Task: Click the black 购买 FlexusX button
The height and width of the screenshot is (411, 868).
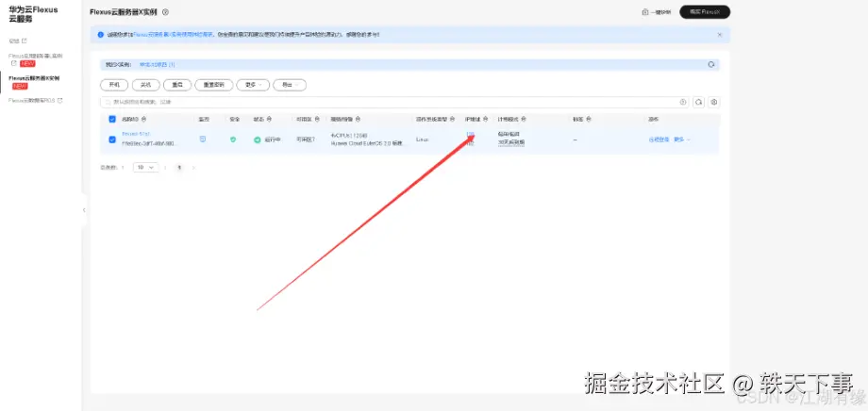Action: click(705, 11)
